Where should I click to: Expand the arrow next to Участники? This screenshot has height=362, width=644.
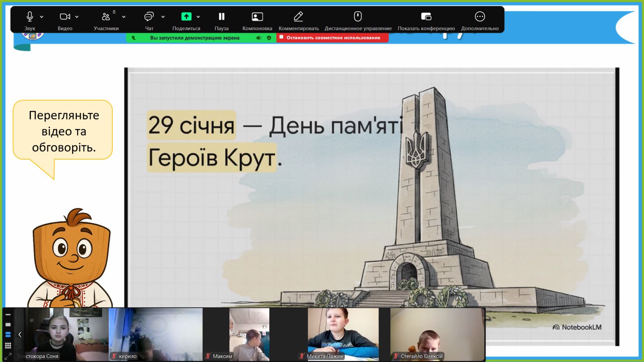click(124, 17)
